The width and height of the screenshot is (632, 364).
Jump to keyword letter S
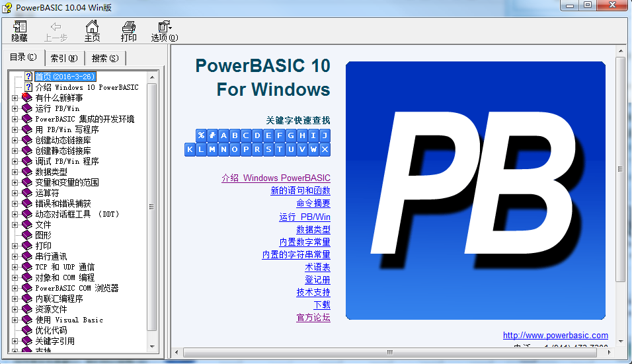pyautogui.click(x=268, y=149)
